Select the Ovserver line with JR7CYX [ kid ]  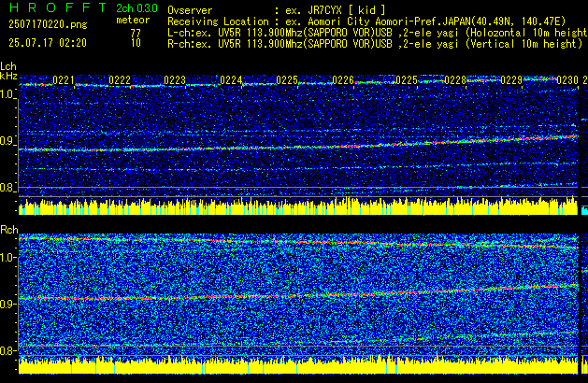(x=277, y=10)
